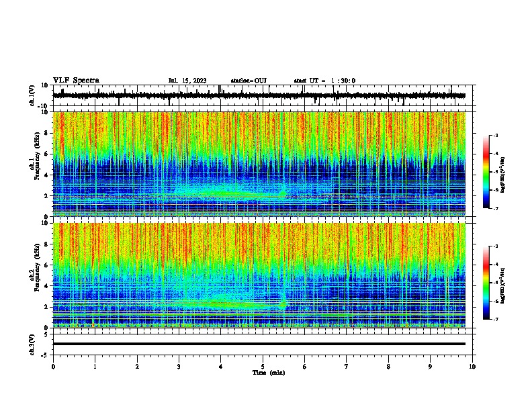532x411 pixels.
Task: Click time axis tick label 7
Action: coord(347,367)
